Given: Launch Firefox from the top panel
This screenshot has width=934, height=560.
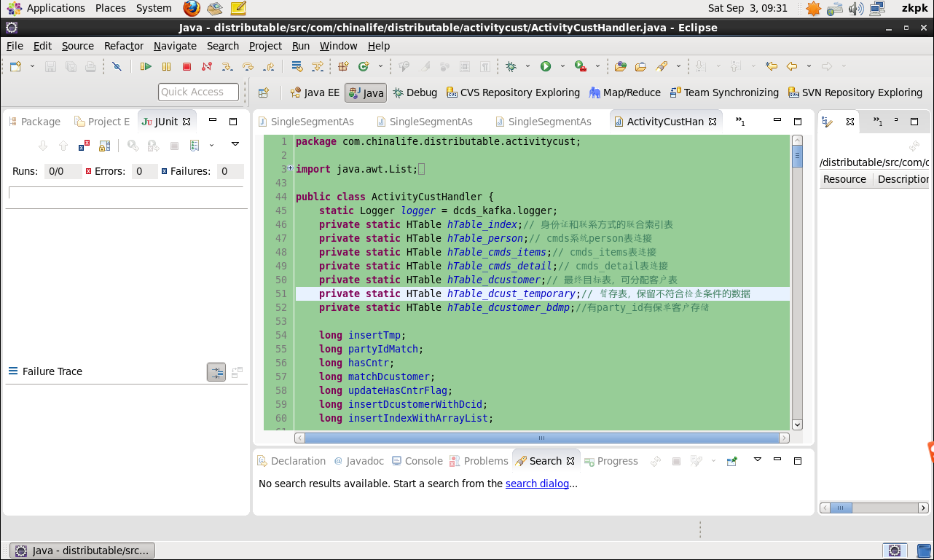Looking at the screenshot, I should [x=192, y=8].
